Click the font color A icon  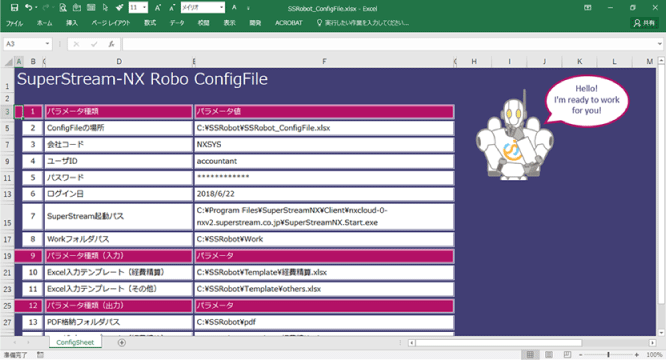(234, 8)
